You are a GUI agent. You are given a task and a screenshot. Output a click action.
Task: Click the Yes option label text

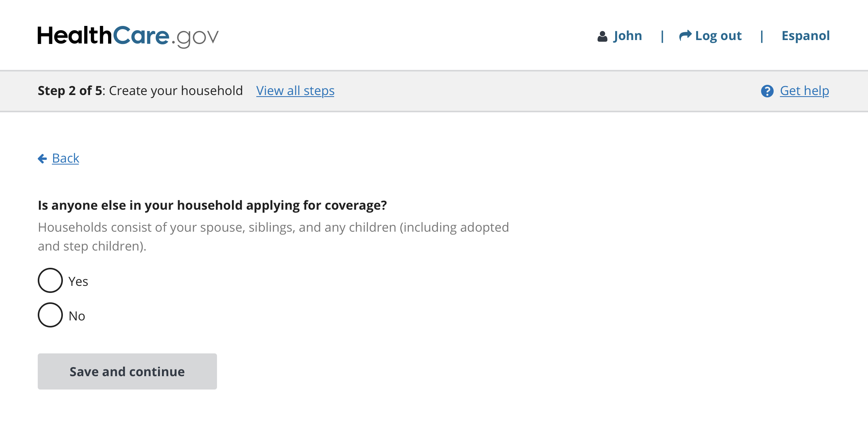click(x=78, y=282)
